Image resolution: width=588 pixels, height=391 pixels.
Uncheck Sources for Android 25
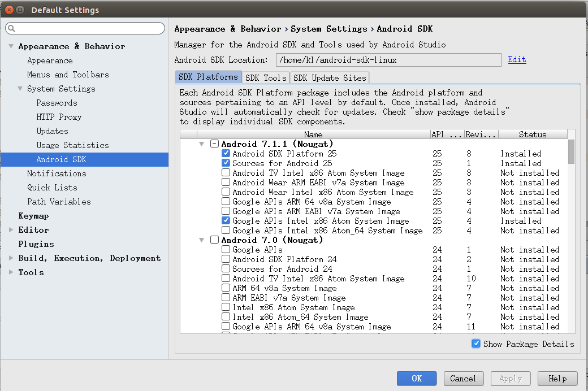pyautogui.click(x=226, y=163)
